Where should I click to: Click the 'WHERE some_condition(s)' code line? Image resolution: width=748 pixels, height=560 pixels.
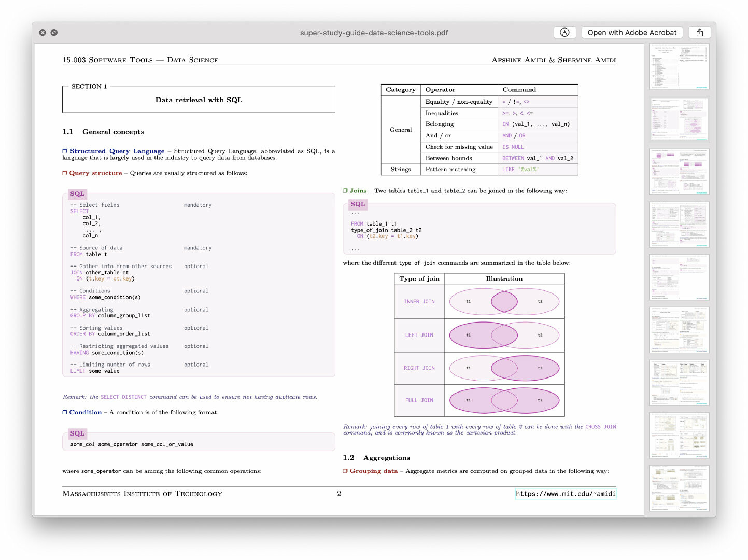[x=105, y=298]
